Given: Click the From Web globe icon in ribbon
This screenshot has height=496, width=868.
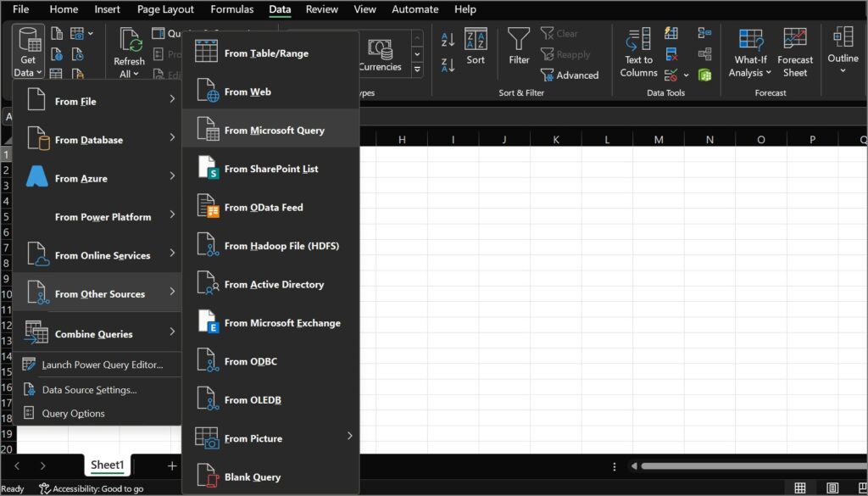Looking at the screenshot, I should tap(57, 54).
